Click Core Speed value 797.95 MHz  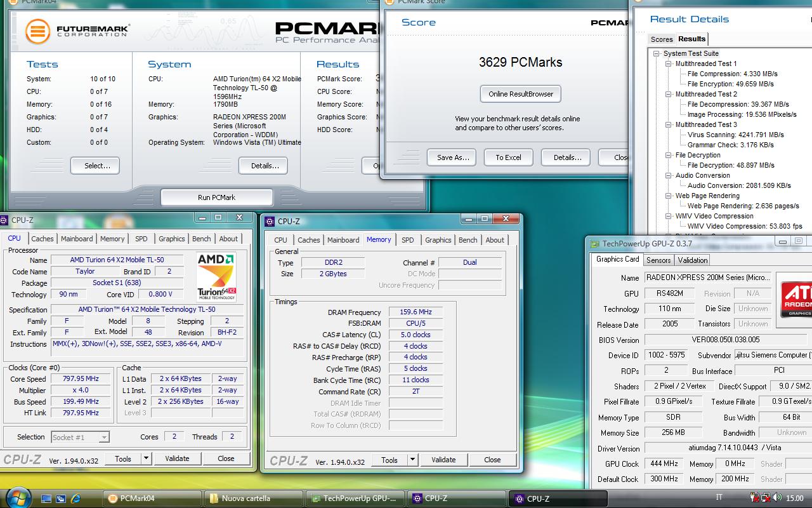coord(81,379)
